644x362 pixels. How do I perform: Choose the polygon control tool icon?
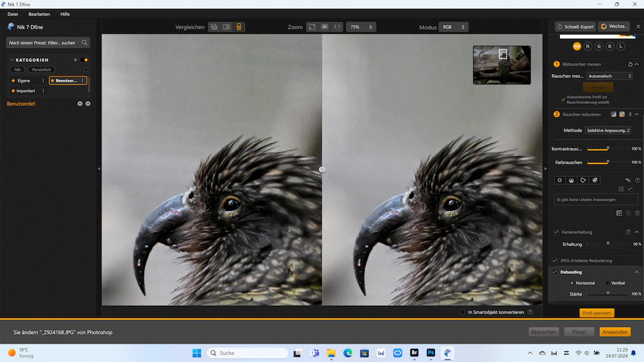pos(583,180)
